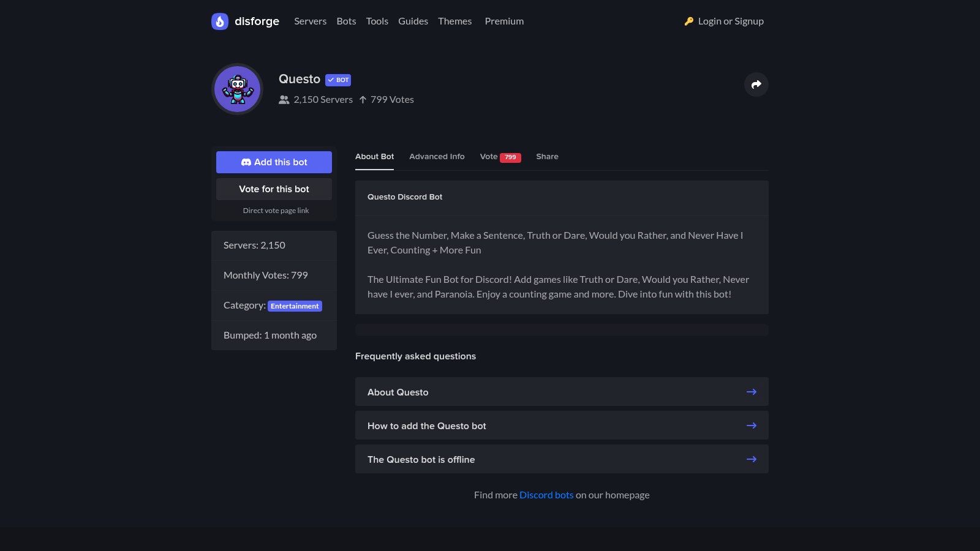Screen dimensions: 980x551
Task: Follow the Discord bots homepage link
Action: pos(546,495)
